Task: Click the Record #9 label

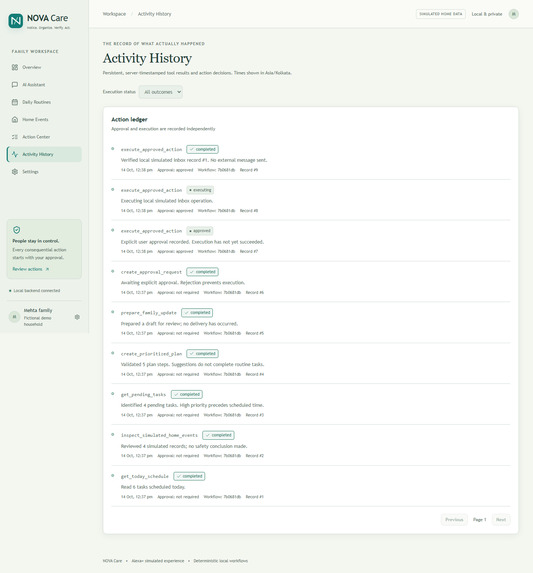Action: [249, 170]
